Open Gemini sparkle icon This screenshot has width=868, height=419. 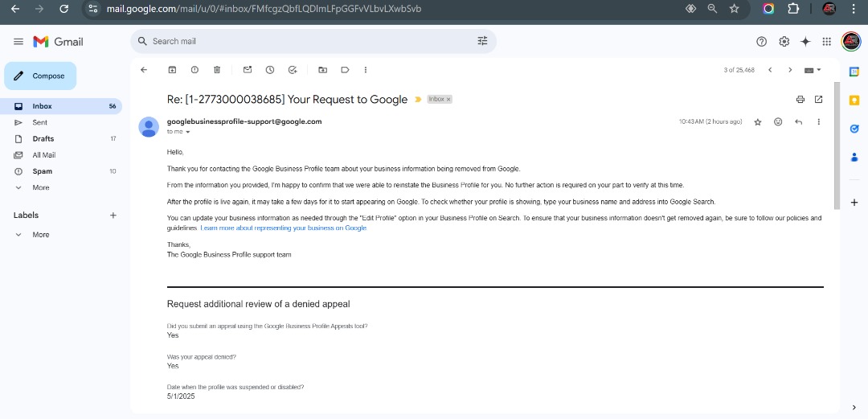click(x=805, y=42)
